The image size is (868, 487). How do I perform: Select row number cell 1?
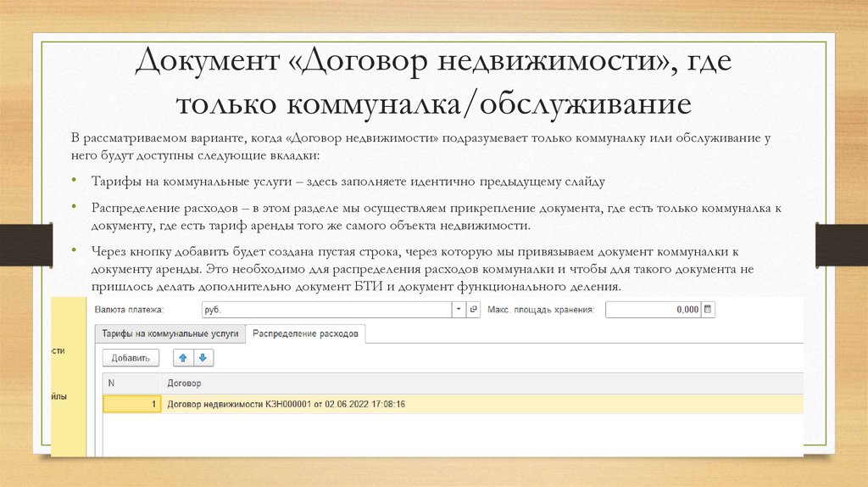(131, 404)
